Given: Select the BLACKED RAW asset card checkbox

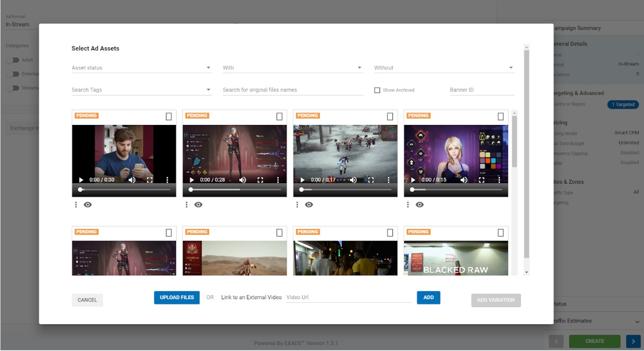Looking at the screenshot, I should [500, 233].
